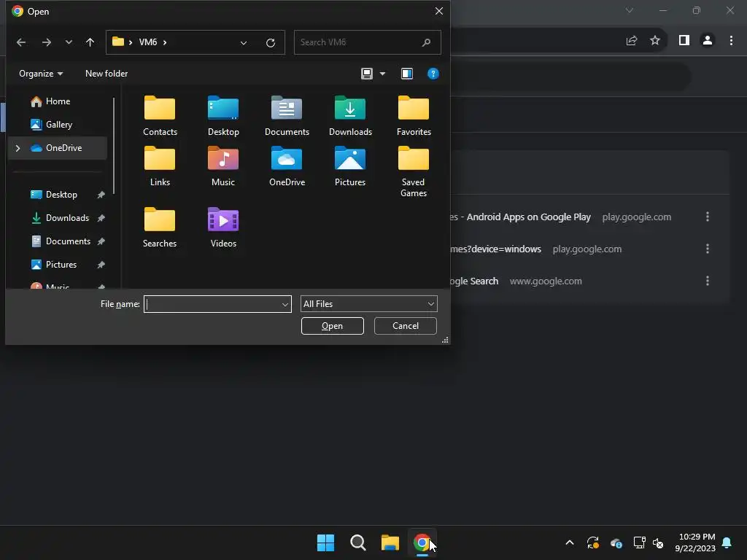Click the Open button

333,326
